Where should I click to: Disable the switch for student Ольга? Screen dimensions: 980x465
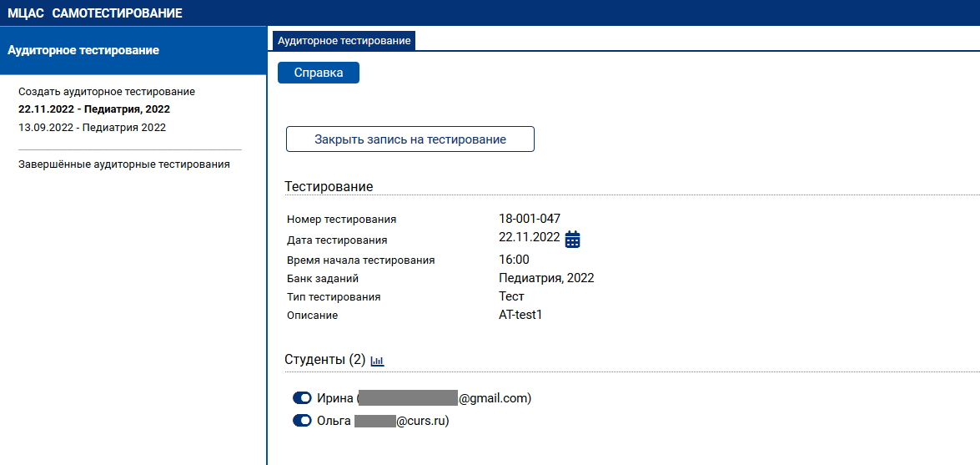(x=302, y=422)
